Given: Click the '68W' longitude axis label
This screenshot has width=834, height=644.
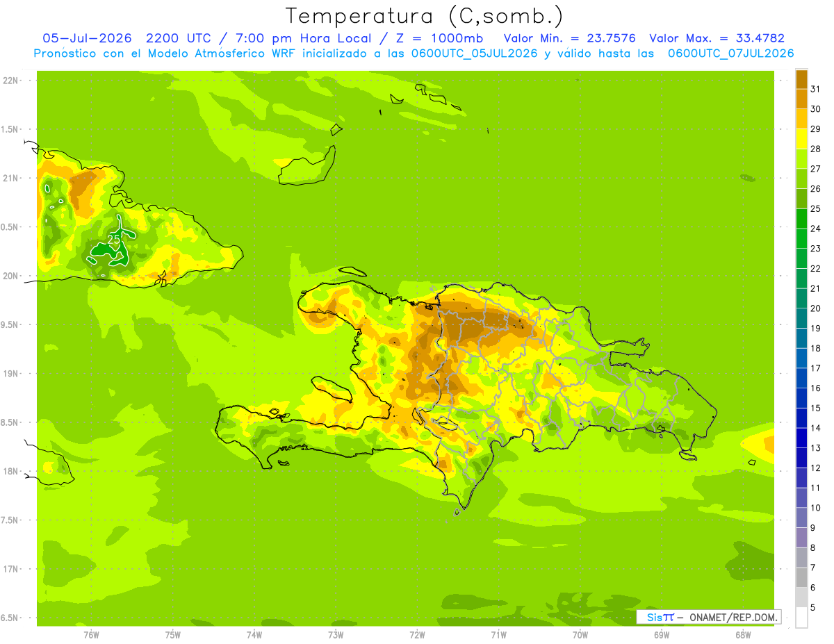Looking at the screenshot, I should 742,634.
